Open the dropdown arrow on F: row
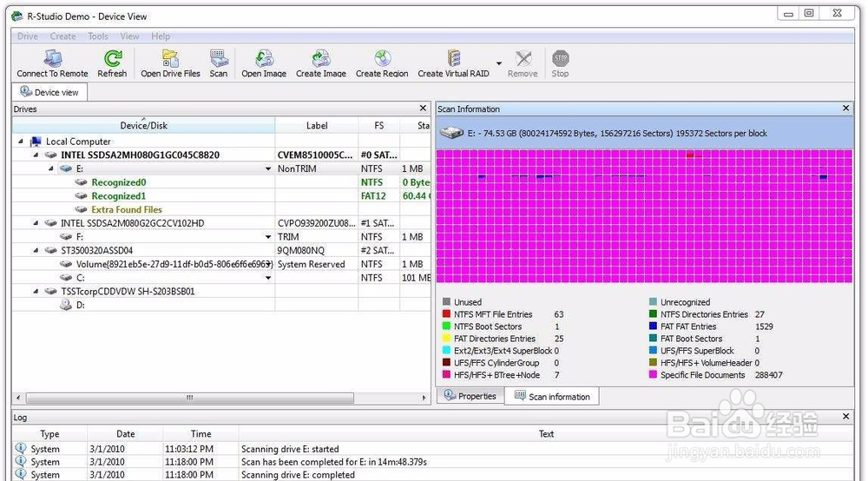This screenshot has width=868, height=481. (x=268, y=237)
